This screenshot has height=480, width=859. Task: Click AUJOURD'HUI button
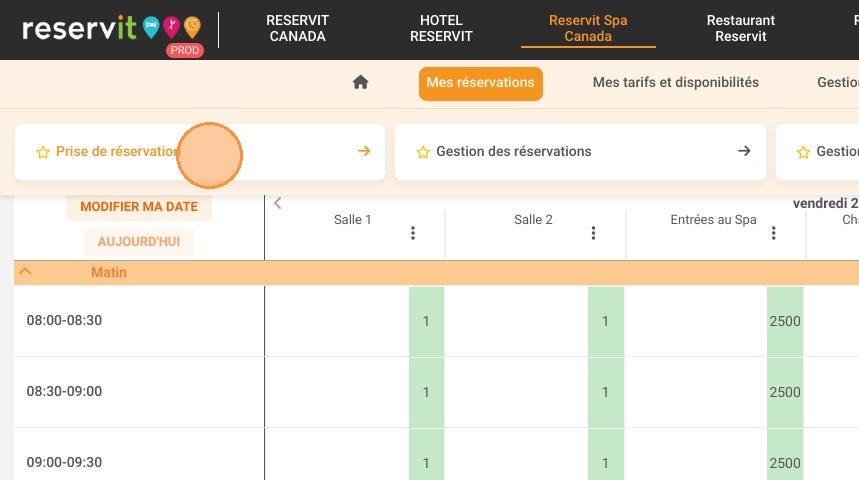click(139, 242)
